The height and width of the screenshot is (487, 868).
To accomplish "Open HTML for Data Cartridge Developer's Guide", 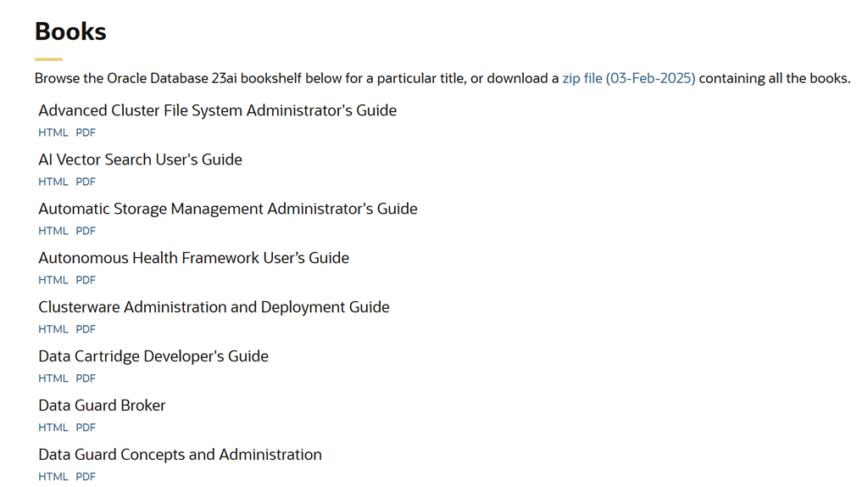I will pos(53,378).
